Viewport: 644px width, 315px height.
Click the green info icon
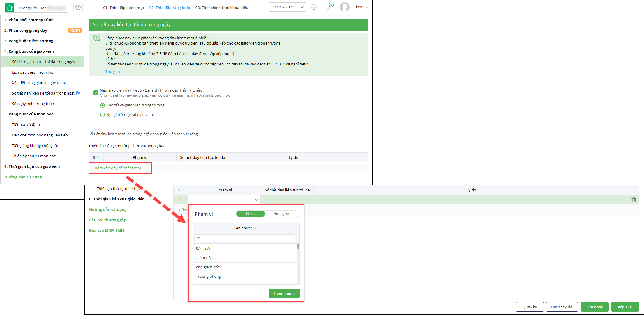point(97,38)
